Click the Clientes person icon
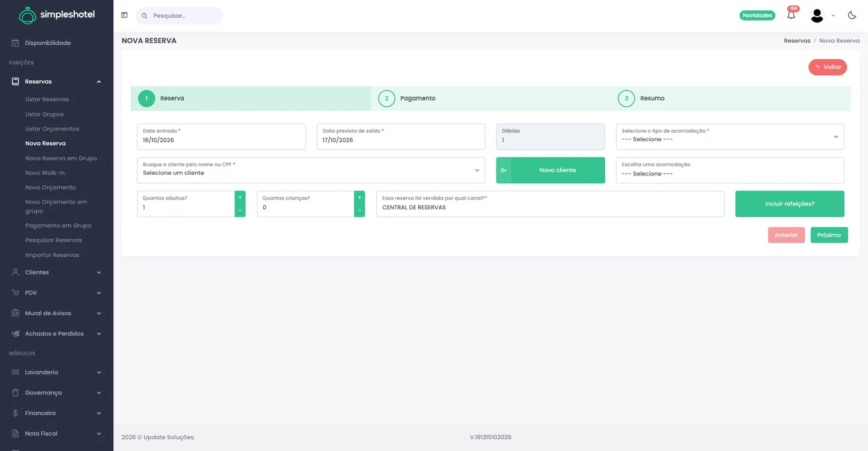 click(x=16, y=272)
